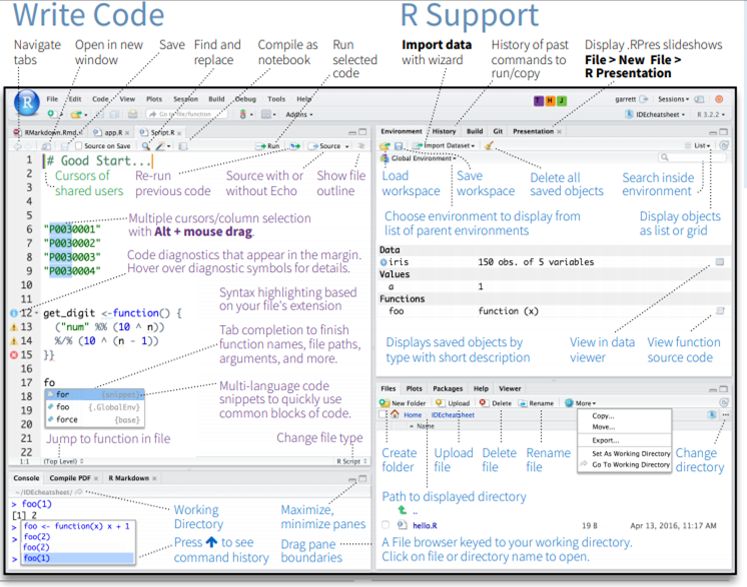Screen dimensions: 747x587
Task: Click the error marker on line 15
Action: [14, 354]
